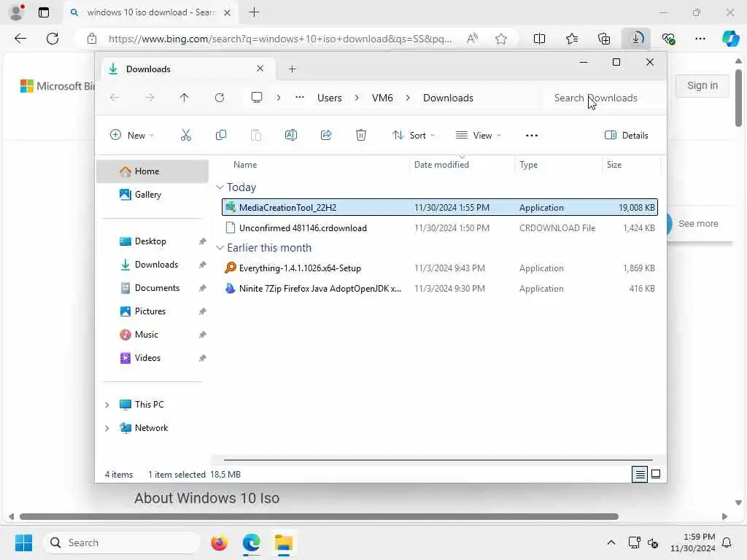747x560 pixels.
Task: Refresh the Edge page
Action: 53,39
